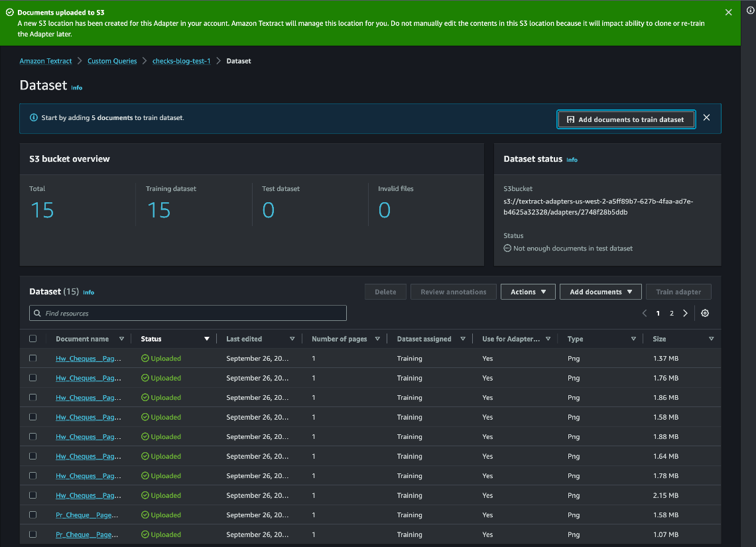Sort by Dataset assigned column arrow

coord(463,339)
